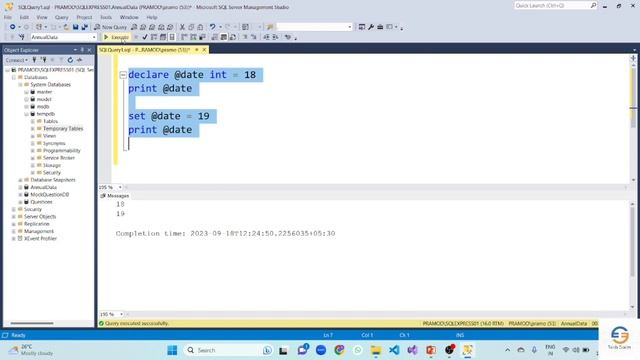Pin the Object Explorer panel
This screenshot has width=640, height=360.
coord(82,50)
